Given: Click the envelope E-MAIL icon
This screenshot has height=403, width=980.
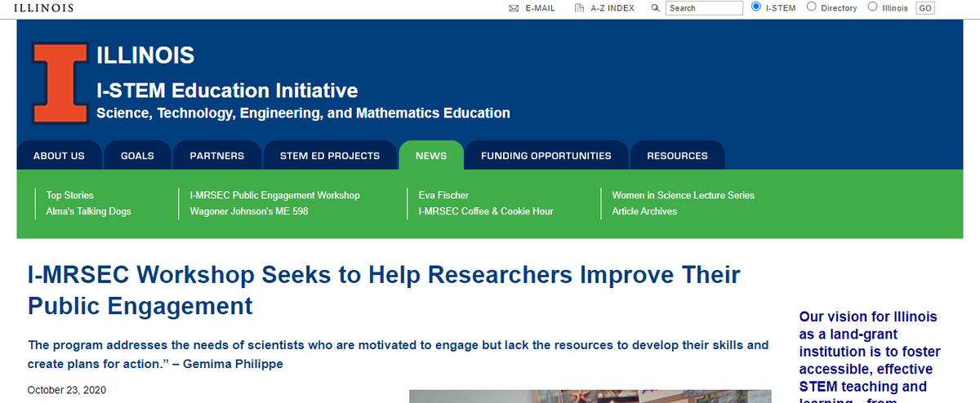Looking at the screenshot, I should coord(514,8).
